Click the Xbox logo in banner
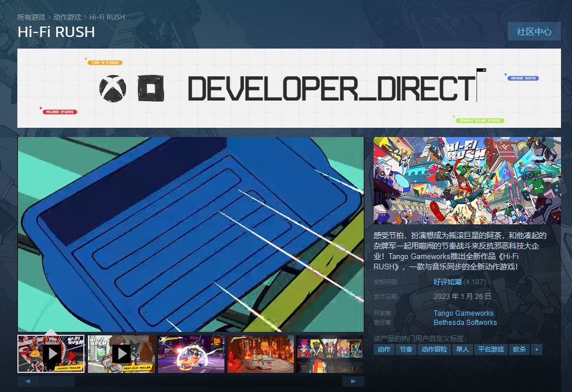The width and height of the screenshot is (572, 392). click(113, 88)
